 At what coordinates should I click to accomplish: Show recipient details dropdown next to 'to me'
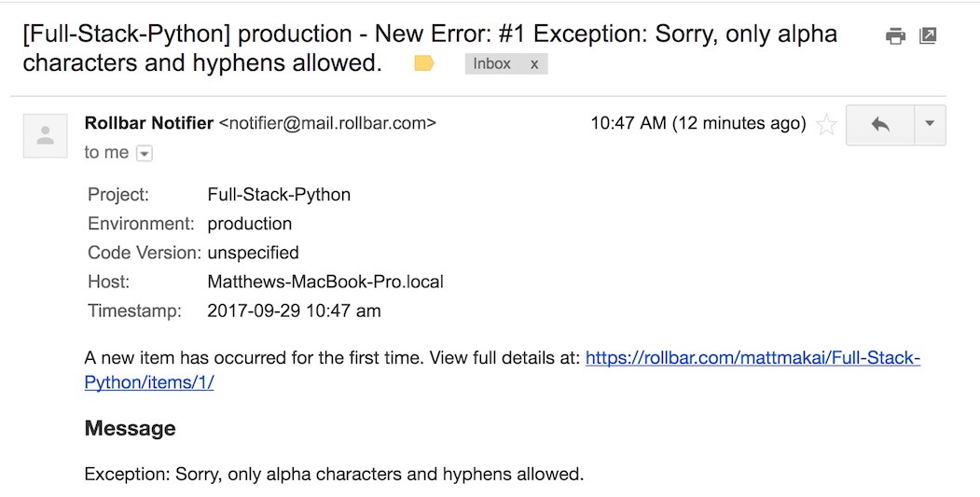145,153
